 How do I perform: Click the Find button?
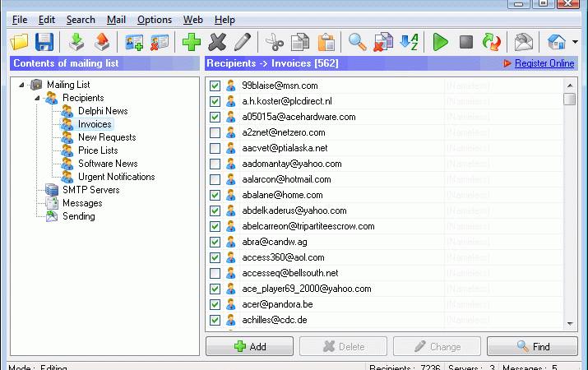532,346
